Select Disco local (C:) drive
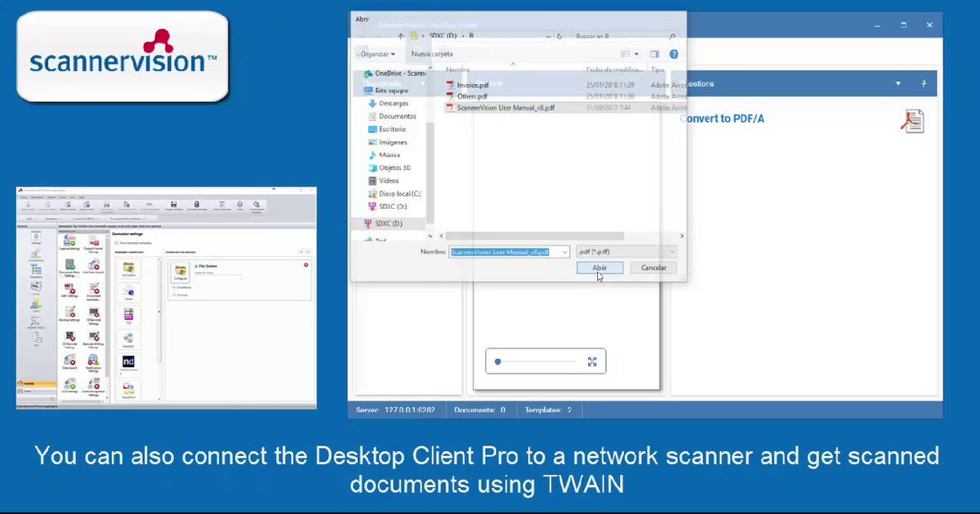Screen dimensions: 980x514 point(394,193)
